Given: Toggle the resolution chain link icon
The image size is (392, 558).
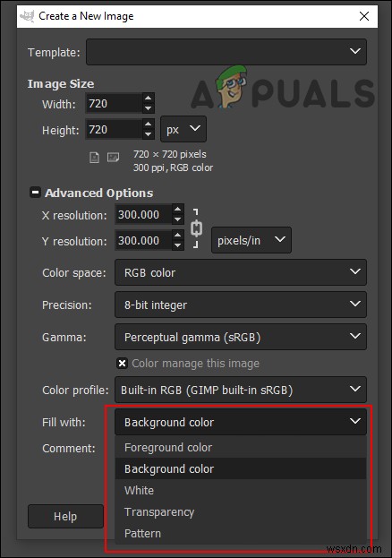Looking at the screenshot, I should click(x=196, y=228).
